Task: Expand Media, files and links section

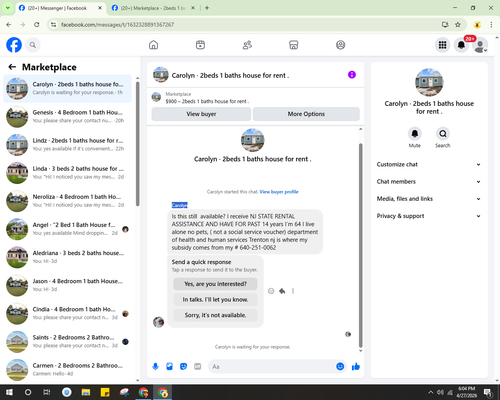Action: (429, 199)
